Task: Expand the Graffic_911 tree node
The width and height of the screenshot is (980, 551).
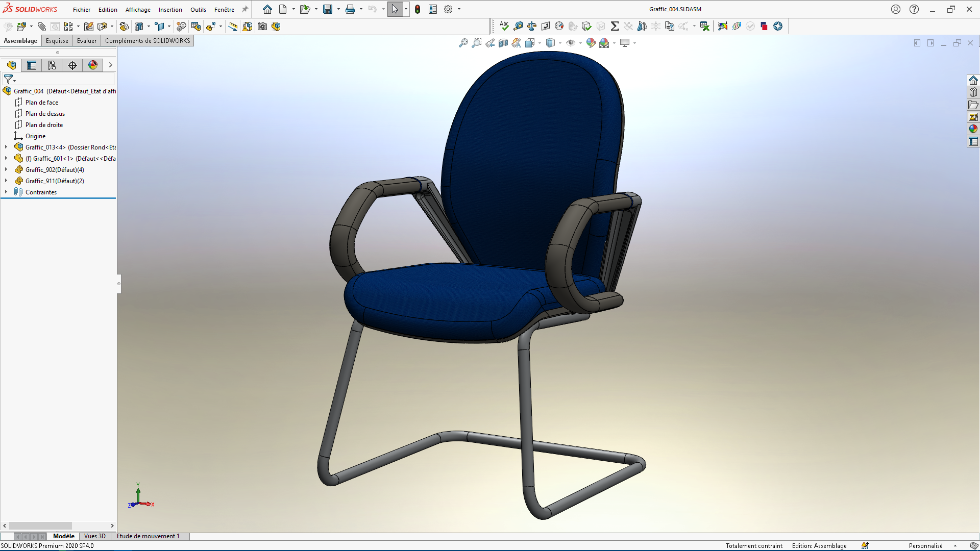Action: 6,181
